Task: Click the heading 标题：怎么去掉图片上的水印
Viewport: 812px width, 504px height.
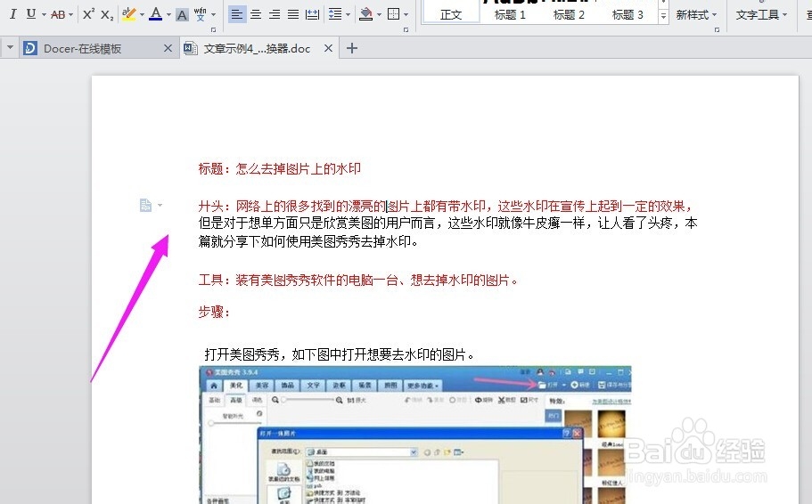Action: (280, 168)
